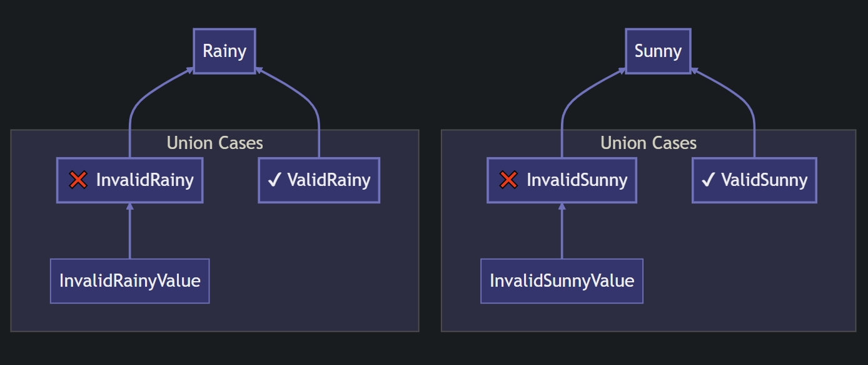The width and height of the screenshot is (868, 365).
Task: Click the red X icon beside InvalidSunny
Action: (508, 180)
